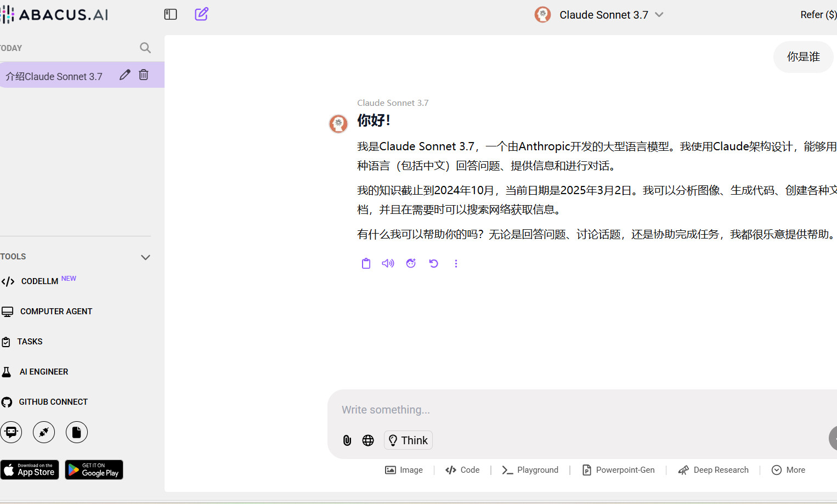The height and width of the screenshot is (504, 837).
Task: Play the reply aloud with the speaker icon
Action: (x=388, y=263)
